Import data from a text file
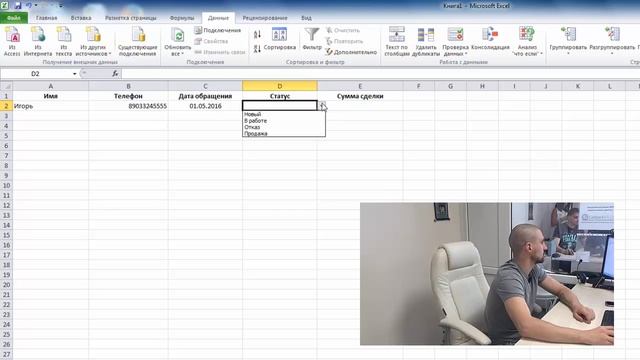 [64, 41]
